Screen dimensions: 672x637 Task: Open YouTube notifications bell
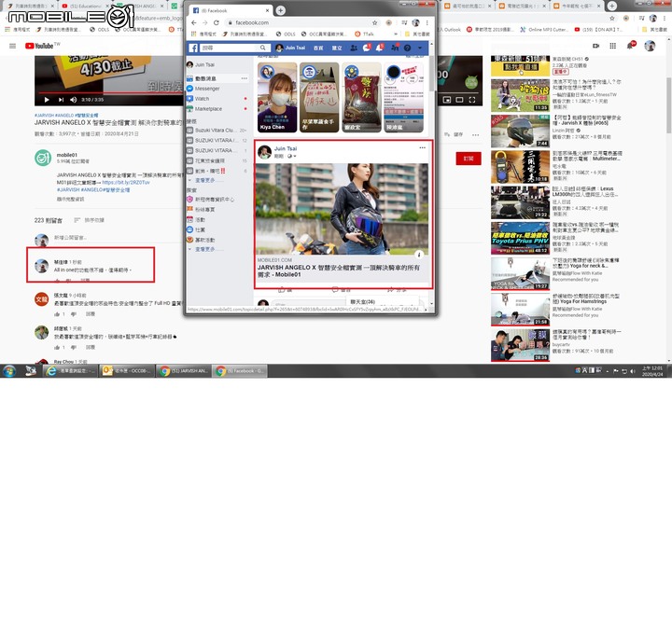tap(630, 46)
